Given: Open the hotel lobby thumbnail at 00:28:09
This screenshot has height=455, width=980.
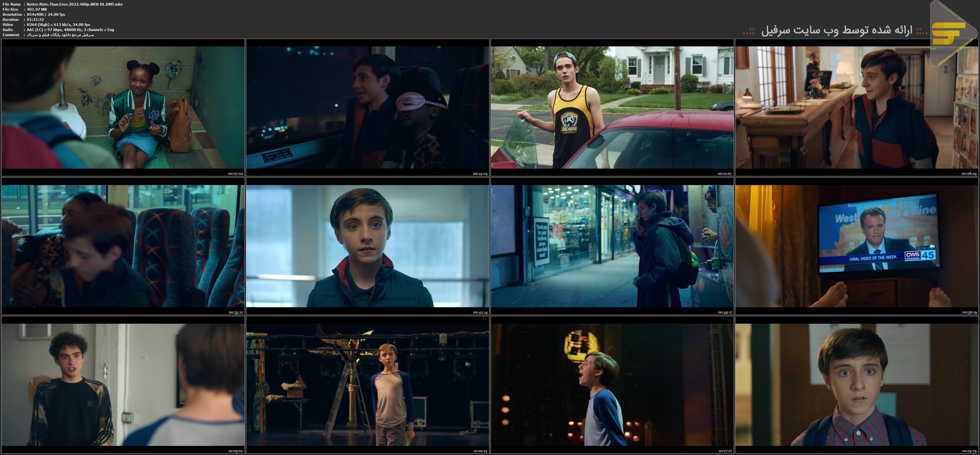Looking at the screenshot, I should click(x=857, y=107).
